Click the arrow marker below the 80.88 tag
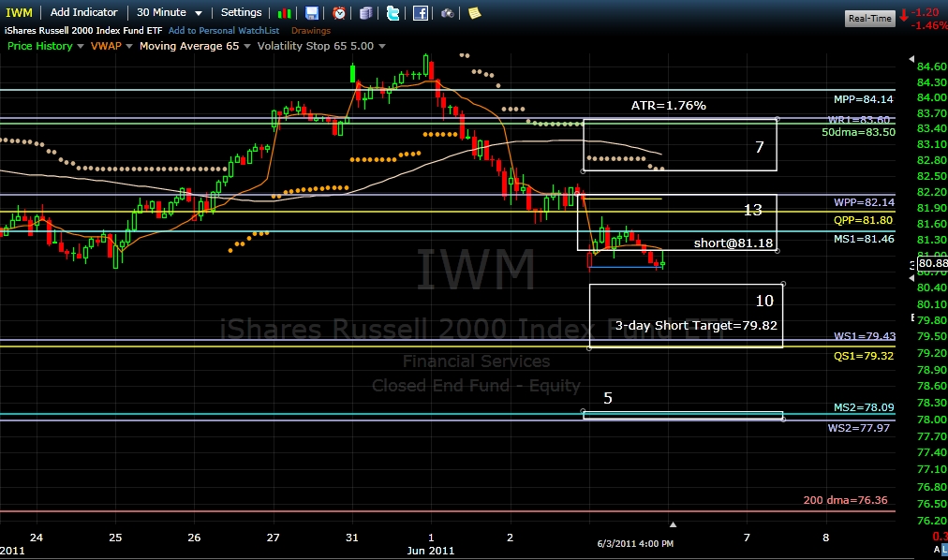This screenshot has width=948, height=560. pyautogui.click(x=912, y=278)
